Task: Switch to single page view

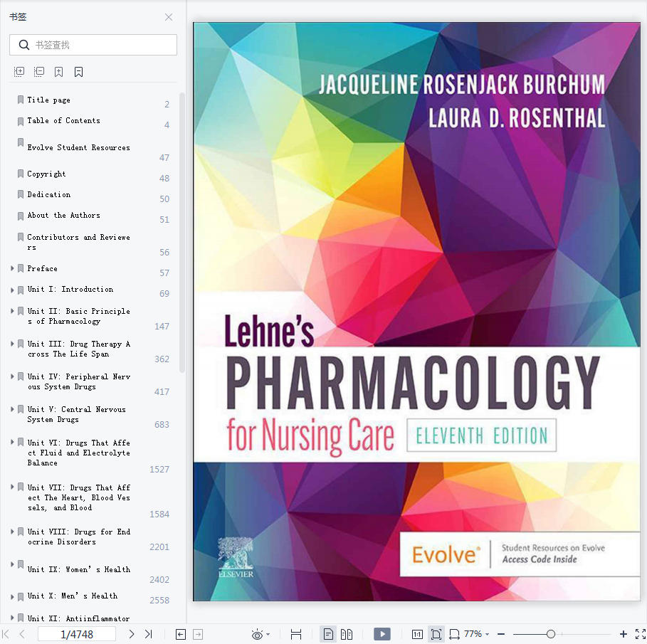Action: [x=328, y=634]
